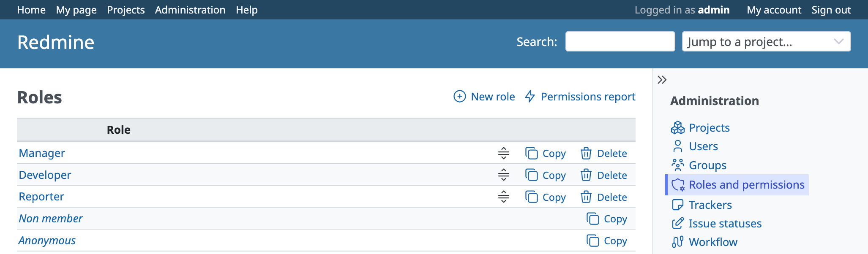This screenshot has width=868, height=254.
Task: Open the Non member role
Action: click(x=51, y=219)
